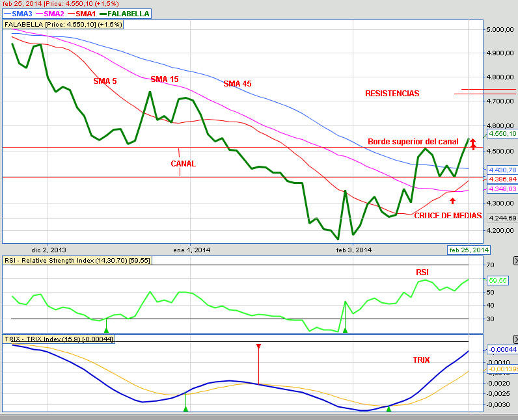This screenshot has height=420, width=518.
Task: Click the FALABELLA price panel title
Action: click(63, 24)
